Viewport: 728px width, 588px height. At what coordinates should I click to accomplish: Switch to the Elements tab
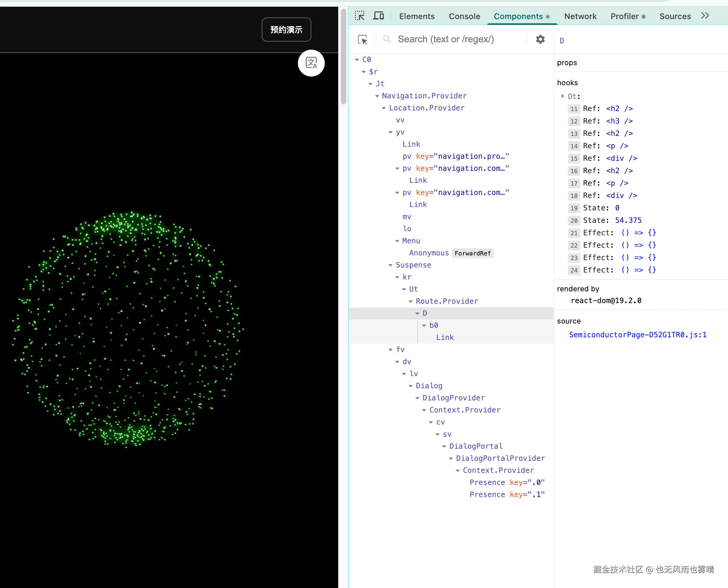point(416,16)
